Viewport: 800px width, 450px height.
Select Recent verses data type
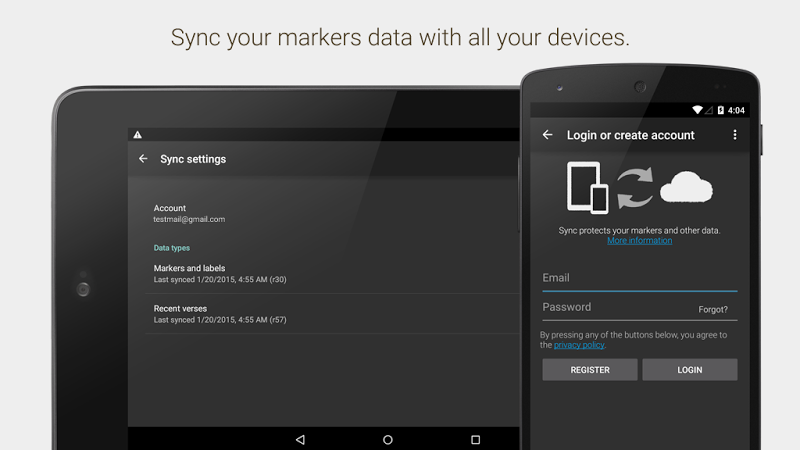(x=332, y=314)
